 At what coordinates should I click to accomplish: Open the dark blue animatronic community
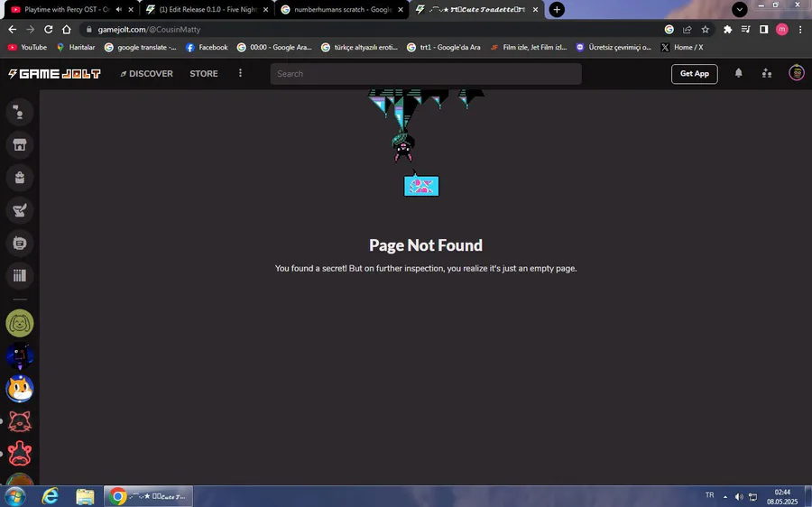(x=20, y=355)
